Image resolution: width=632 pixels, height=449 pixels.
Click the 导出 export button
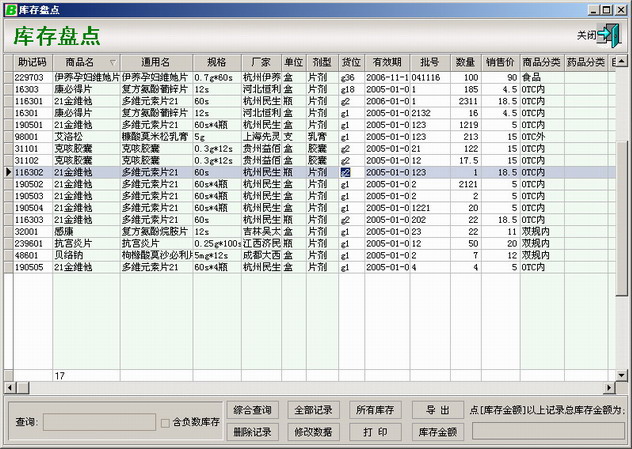point(437,410)
